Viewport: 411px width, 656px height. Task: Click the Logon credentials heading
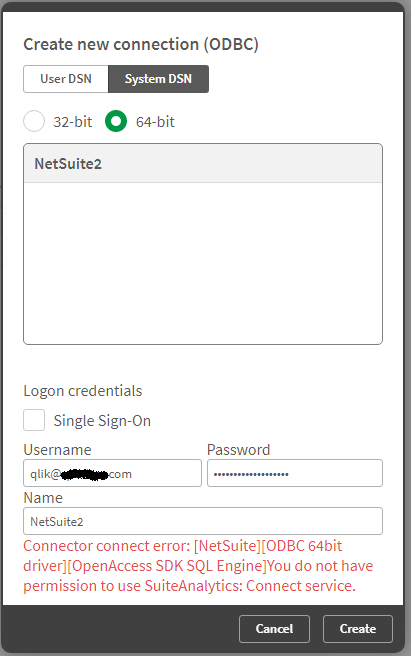[x=83, y=391]
